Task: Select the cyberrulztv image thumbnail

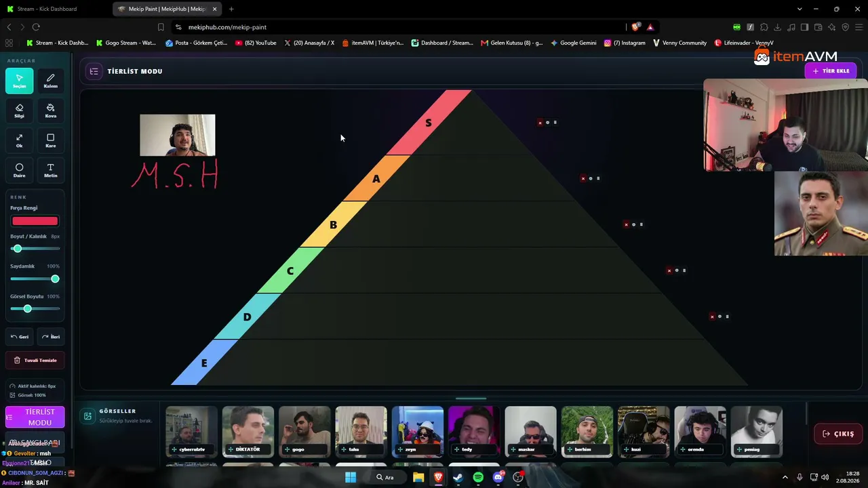Action: (x=192, y=431)
